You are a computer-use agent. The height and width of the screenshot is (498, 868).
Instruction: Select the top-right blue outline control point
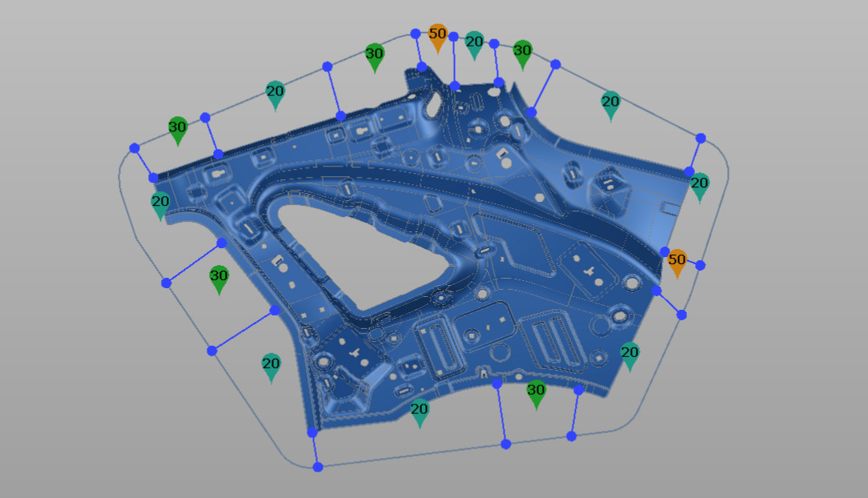(x=701, y=139)
